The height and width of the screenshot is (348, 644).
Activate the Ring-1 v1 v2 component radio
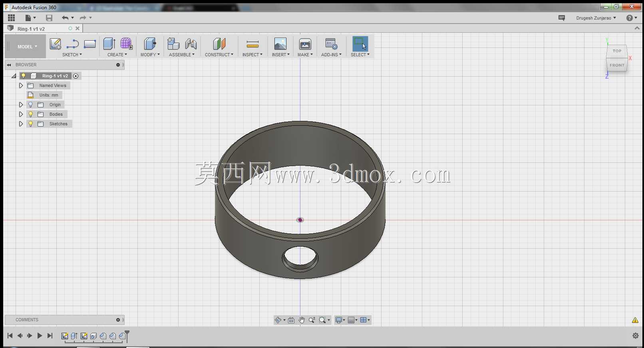[x=76, y=76]
